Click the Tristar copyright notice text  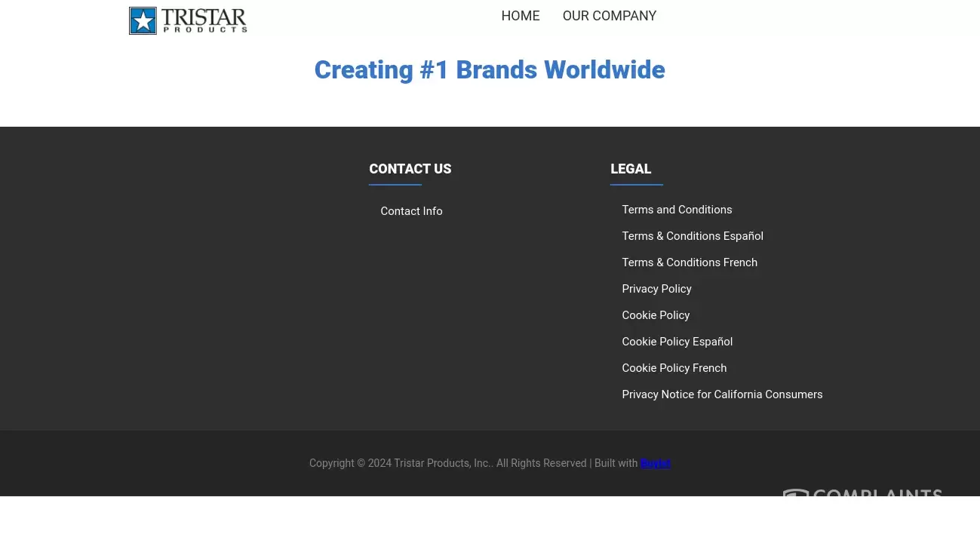(448, 463)
